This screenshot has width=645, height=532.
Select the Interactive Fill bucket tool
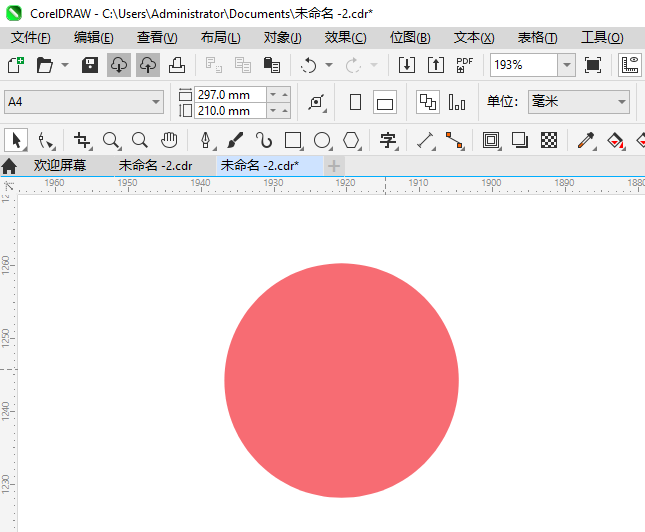pos(615,140)
